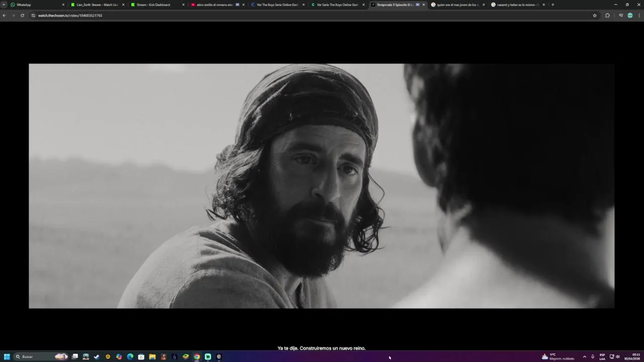Viewport: 644px width, 362px height.
Task: Click the black-and-white video frame
Action: 321,186
